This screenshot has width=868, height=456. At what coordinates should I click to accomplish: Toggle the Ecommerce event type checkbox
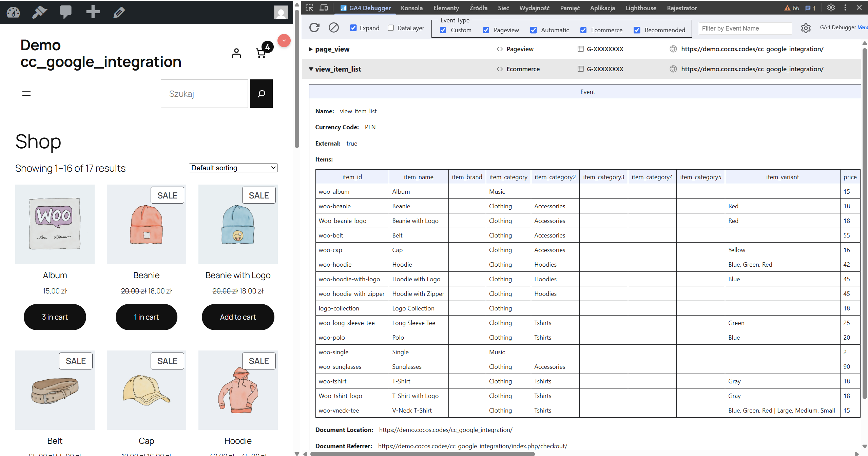(583, 30)
